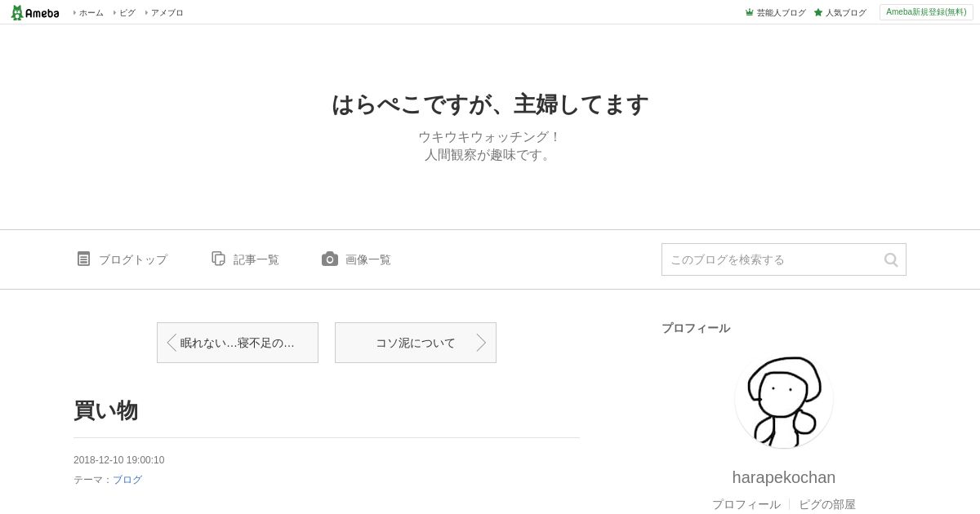Screen dimensions: 980x514
Task: Click the 画像一覧 camera icon
Action: (x=330, y=259)
